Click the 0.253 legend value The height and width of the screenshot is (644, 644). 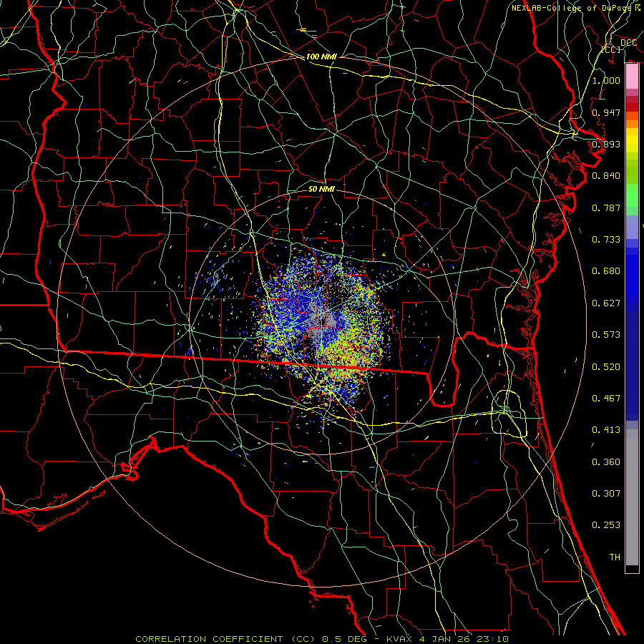(x=606, y=525)
